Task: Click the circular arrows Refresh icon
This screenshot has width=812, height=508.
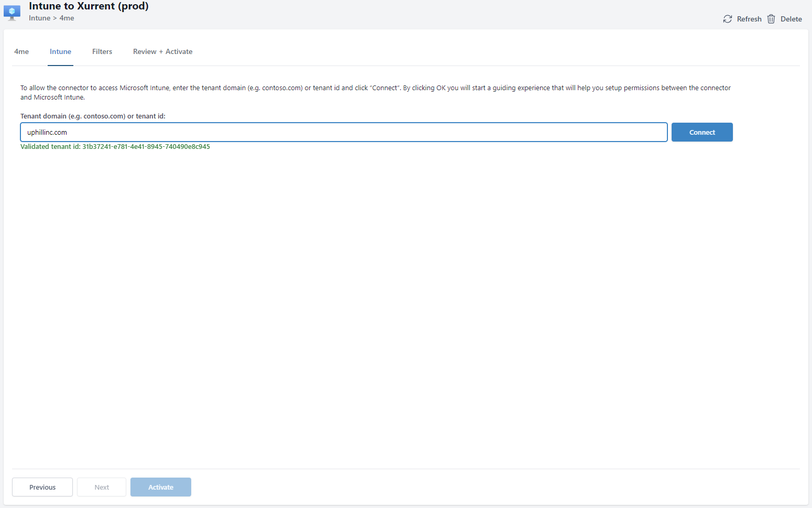Action: [x=727, y=19]
